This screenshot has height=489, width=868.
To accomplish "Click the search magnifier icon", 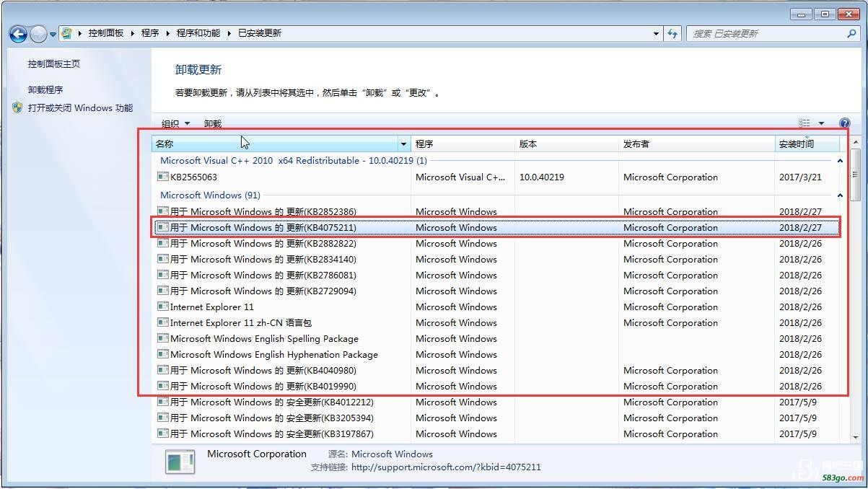I will tap(851, 33).
